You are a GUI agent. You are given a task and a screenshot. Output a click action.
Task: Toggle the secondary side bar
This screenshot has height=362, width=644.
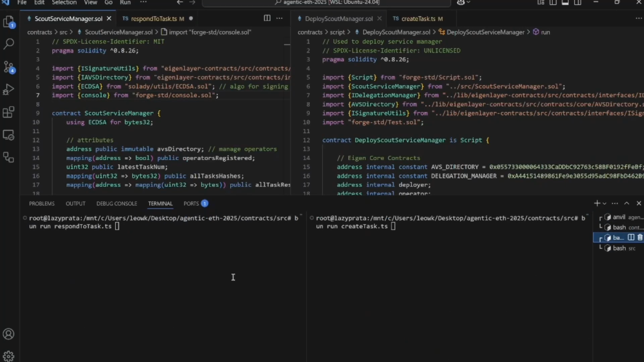coord(578,2)
